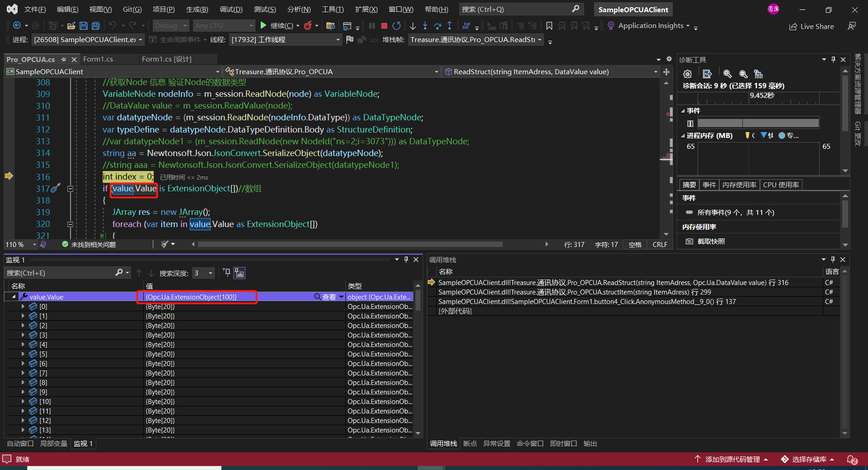Click the zoom-in icon in Diagnostic Tools
This screenshot has width=868, height=470.
click(x=727, y=73)
